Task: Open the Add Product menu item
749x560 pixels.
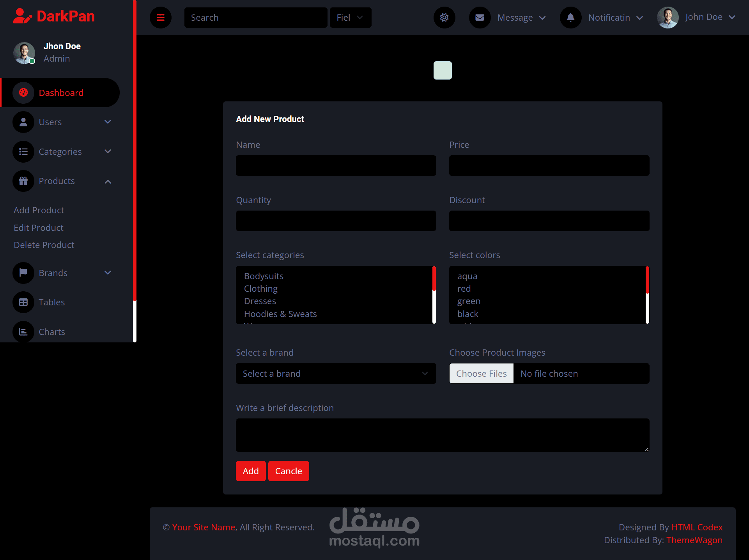Action: (39, 210)
